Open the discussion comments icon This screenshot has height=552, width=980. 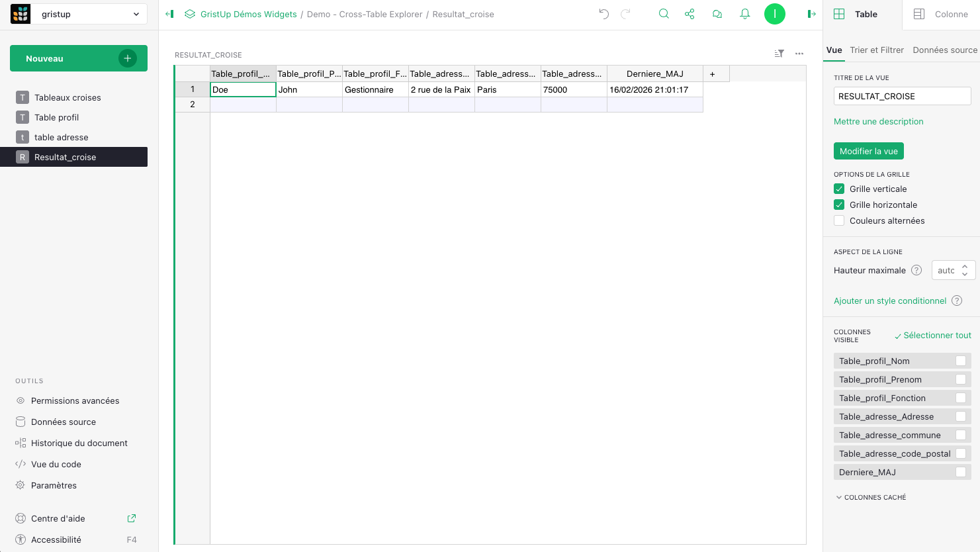[x=717, y=14]
